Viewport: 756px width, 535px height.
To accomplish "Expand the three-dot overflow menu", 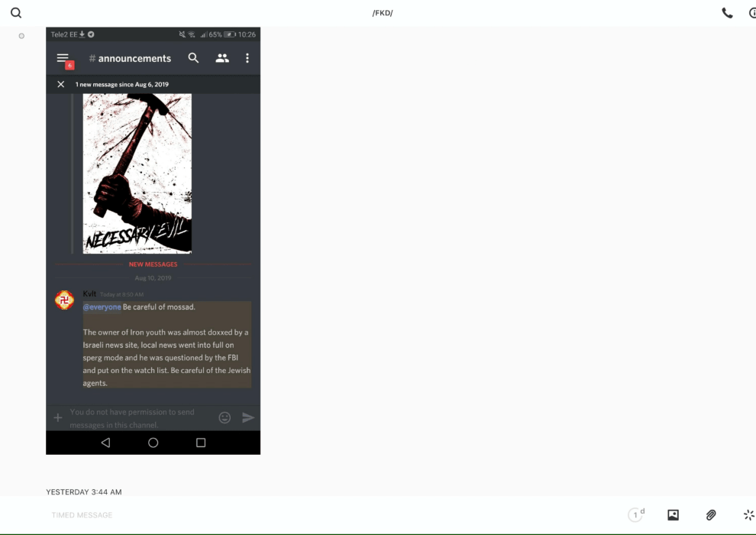I will tap(247, 58).
